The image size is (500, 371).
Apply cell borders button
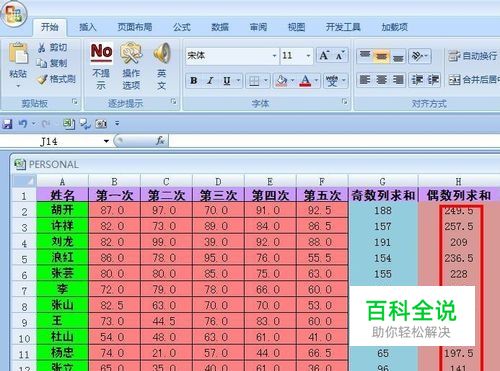(x=254, y=81)
